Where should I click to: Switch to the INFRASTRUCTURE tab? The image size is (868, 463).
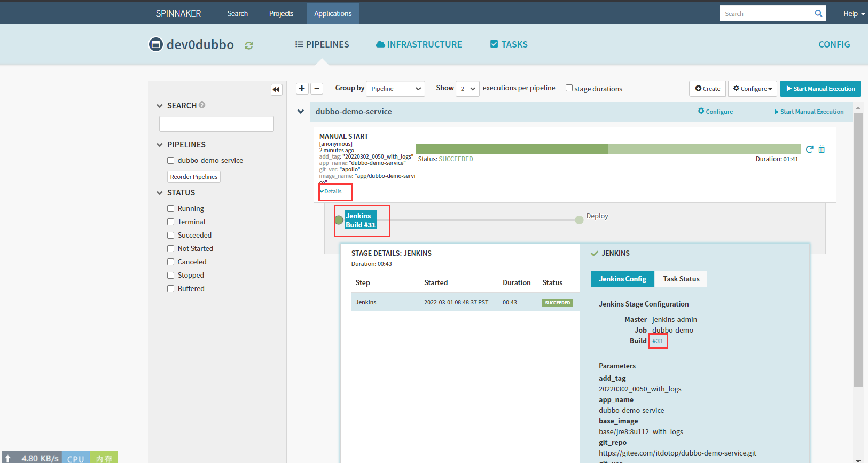point(419,44)
